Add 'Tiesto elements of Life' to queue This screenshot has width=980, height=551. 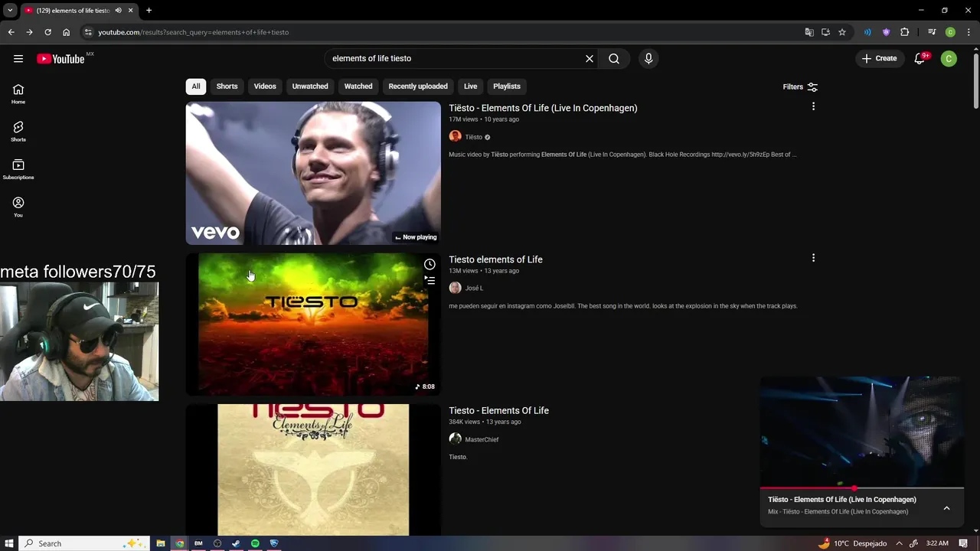pyautogui.click(x=430, y=281)
